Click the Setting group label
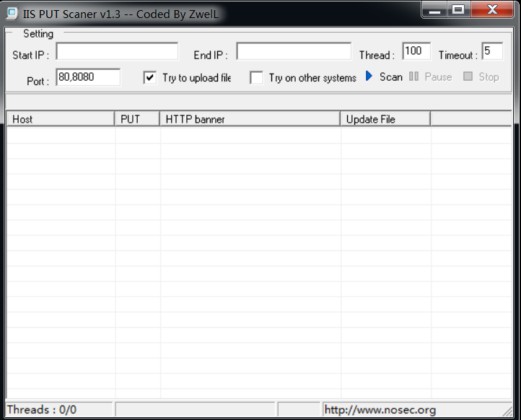521x420 pixels. pyautogui.click(x=38, y=34)
